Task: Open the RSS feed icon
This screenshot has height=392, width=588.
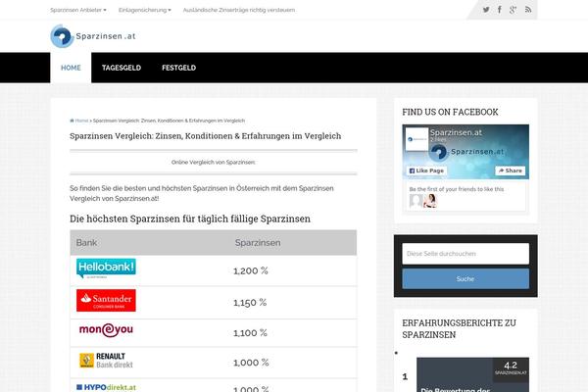Action: point(528,10)
